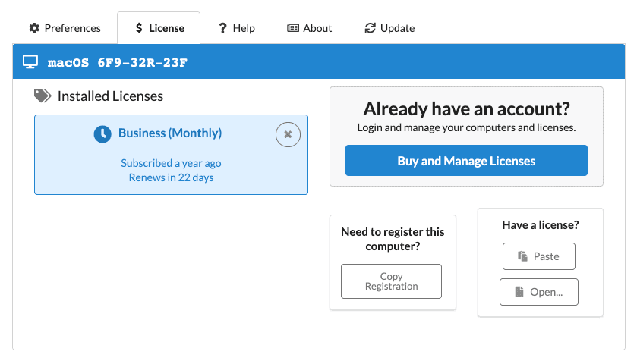Screen dimensions: 637x364
Task: Click the "Subscribed a year ago" text
Action: 171,163
